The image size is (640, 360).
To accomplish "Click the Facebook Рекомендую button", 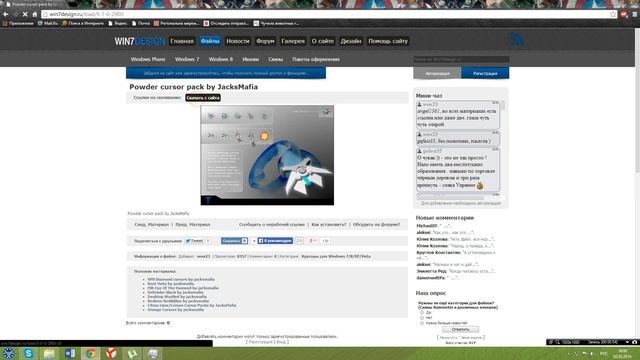I will pos(275,241).
